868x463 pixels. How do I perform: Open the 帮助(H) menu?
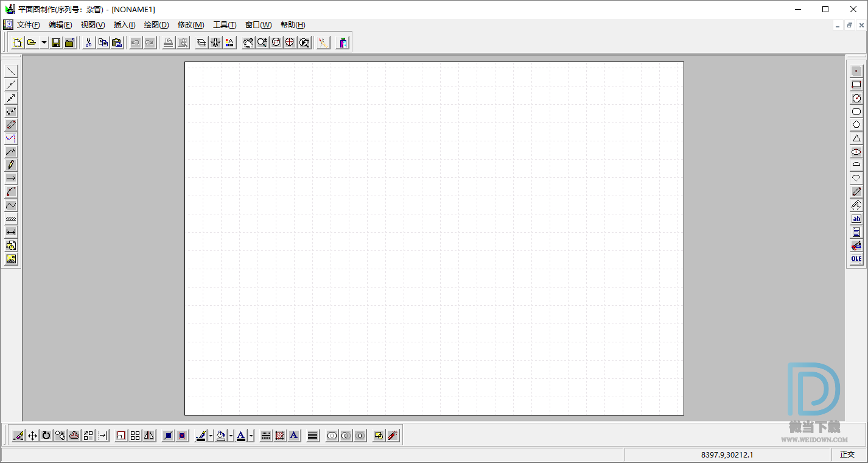293,25
